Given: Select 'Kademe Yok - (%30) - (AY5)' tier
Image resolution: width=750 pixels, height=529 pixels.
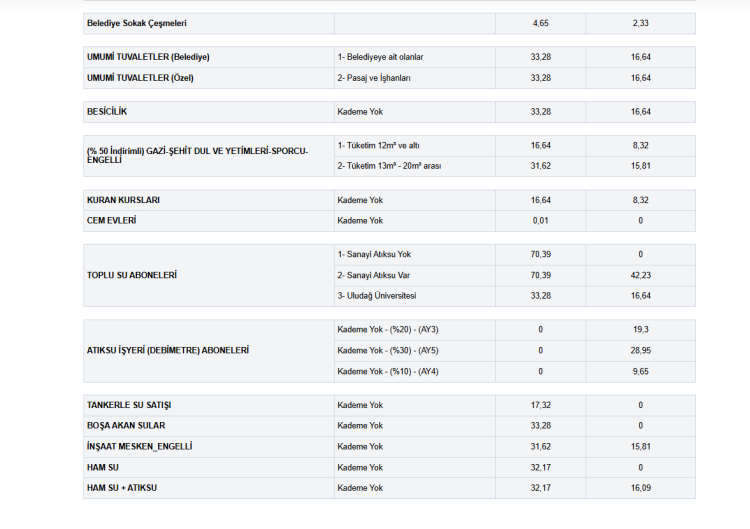Looking at the screenshot, I should (x=388, y=351).
